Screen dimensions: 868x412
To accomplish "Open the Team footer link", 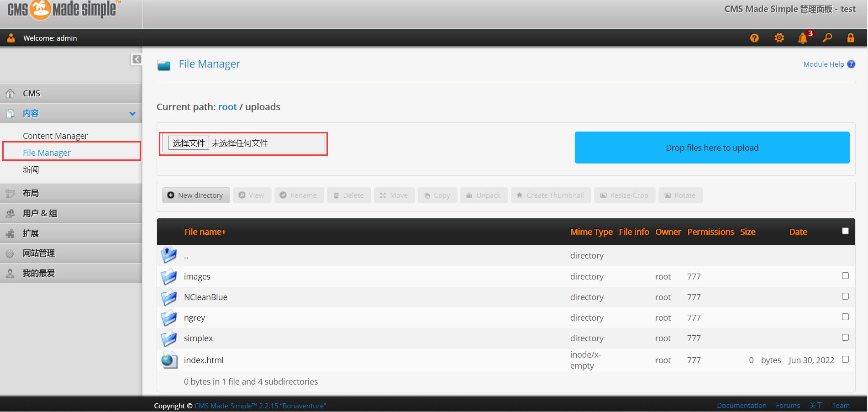I will (x=841, y=405).
